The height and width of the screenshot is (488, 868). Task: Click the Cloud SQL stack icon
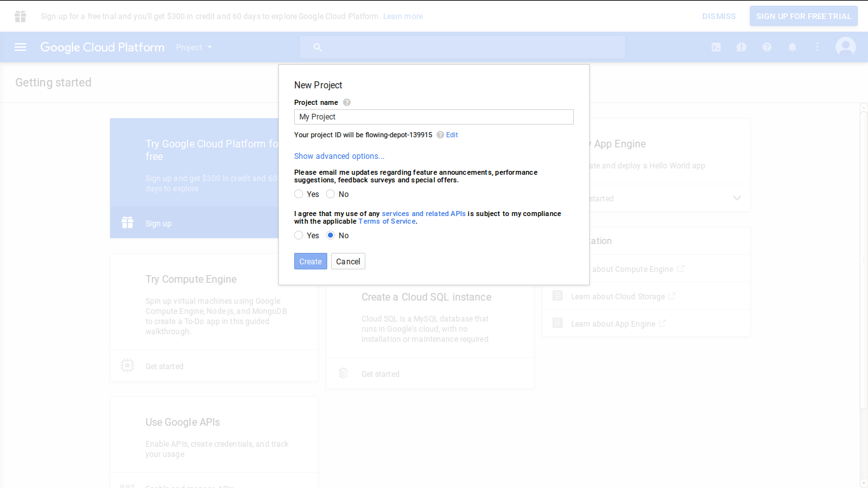pyautogui.click(x=344, y=374)
